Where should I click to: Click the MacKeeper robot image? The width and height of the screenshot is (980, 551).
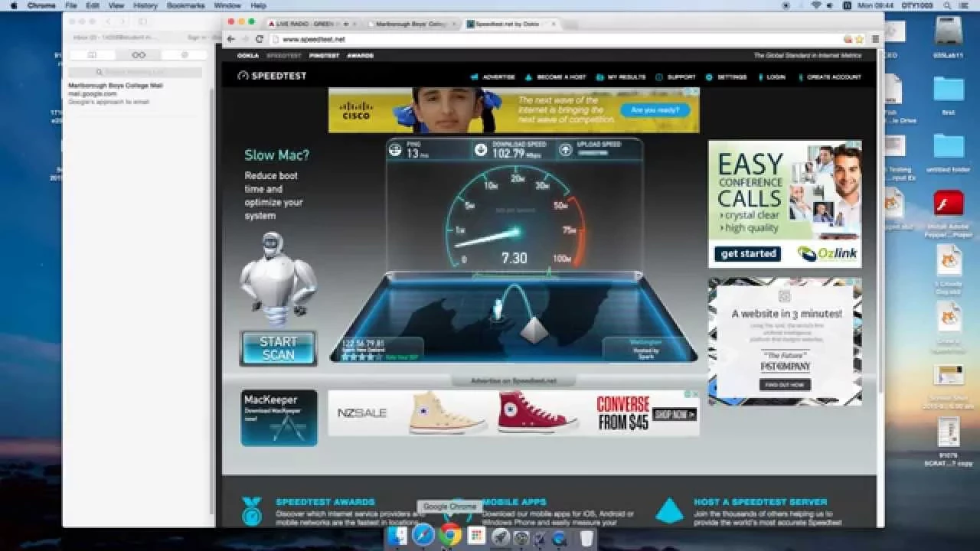(x=278, y=279)
